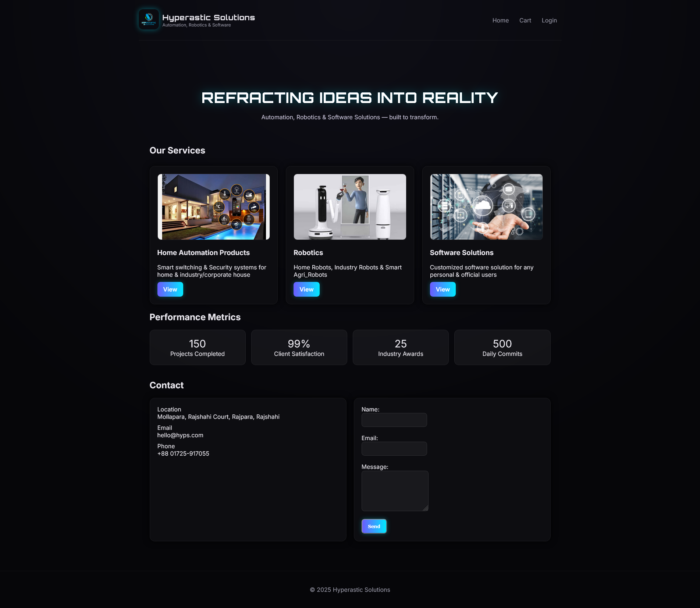
Task: Click the Hyperastic Solutions logo icon
Action: (149, 19)
